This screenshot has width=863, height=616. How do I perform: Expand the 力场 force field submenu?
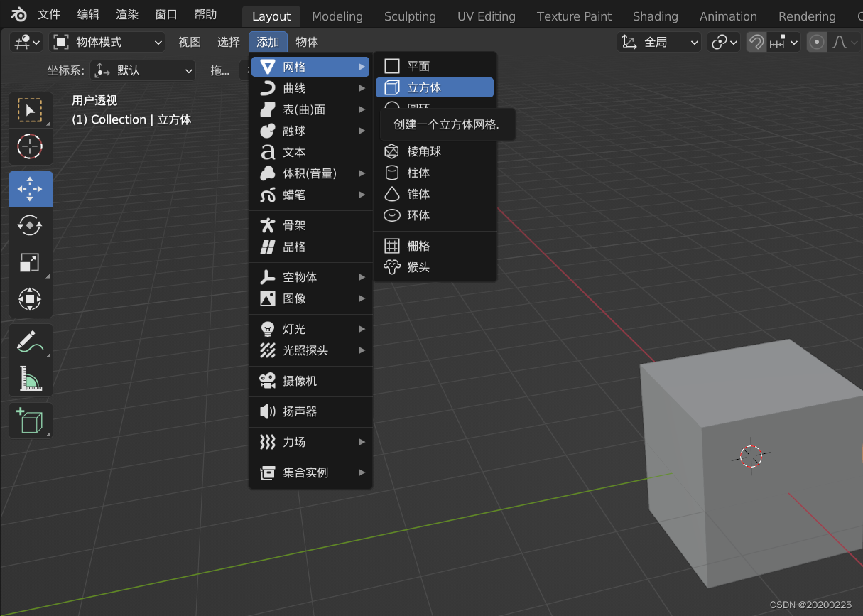tap(310, 442)
